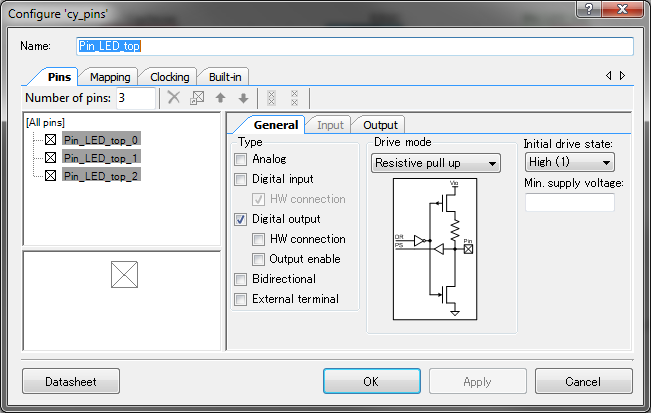Switch to the Pins tab
The height and width of the screenshot is (413, 651).
pos(59,77)
